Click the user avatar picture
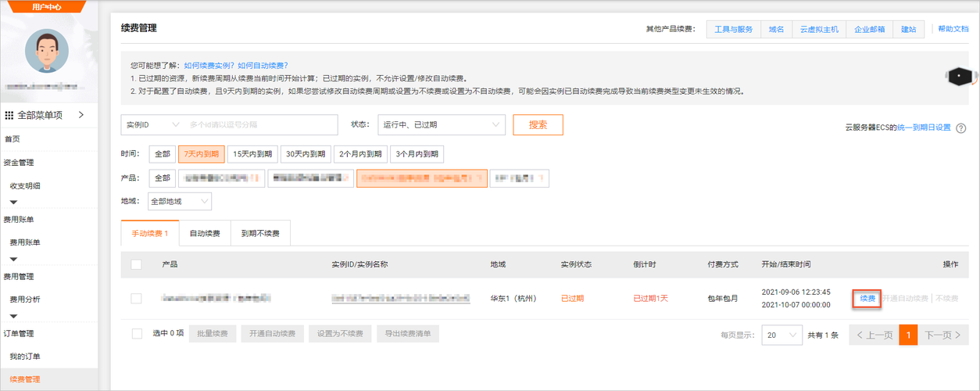 (47, 52)
